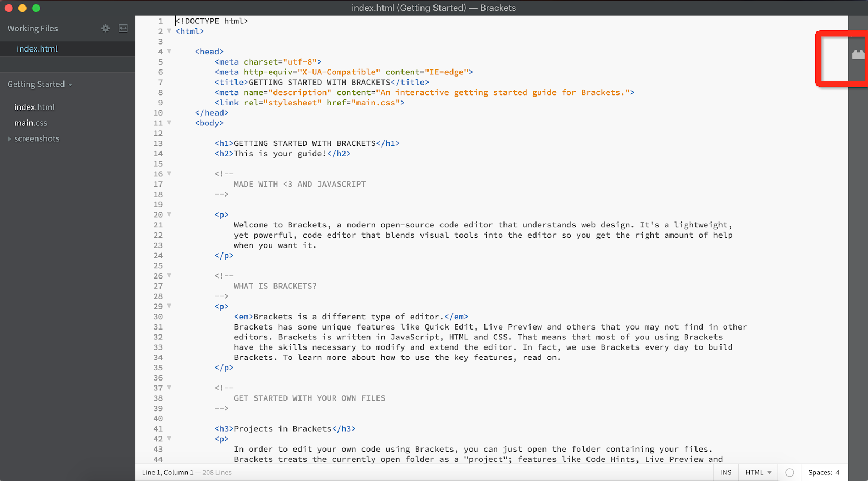Fold the paragraph at line 29

pos(169,306)
